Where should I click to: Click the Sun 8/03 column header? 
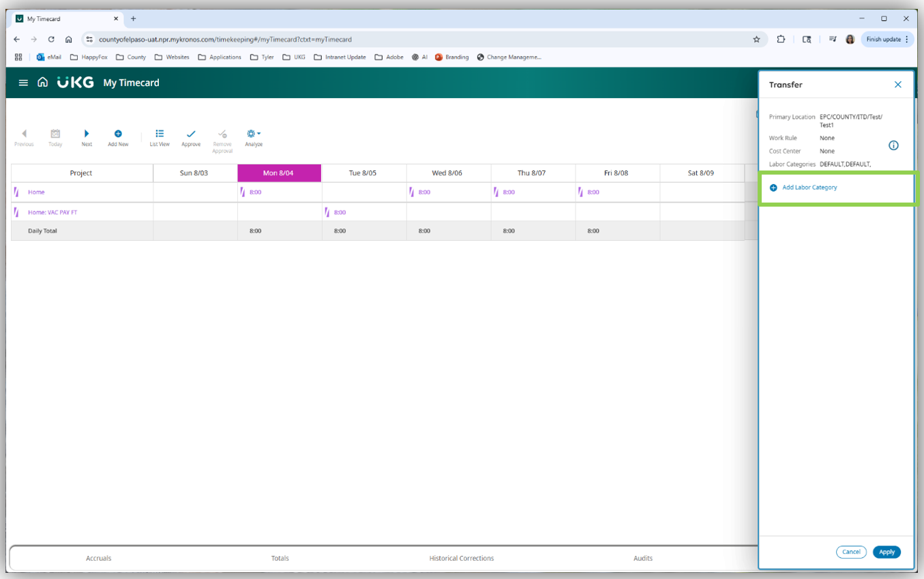194,173
